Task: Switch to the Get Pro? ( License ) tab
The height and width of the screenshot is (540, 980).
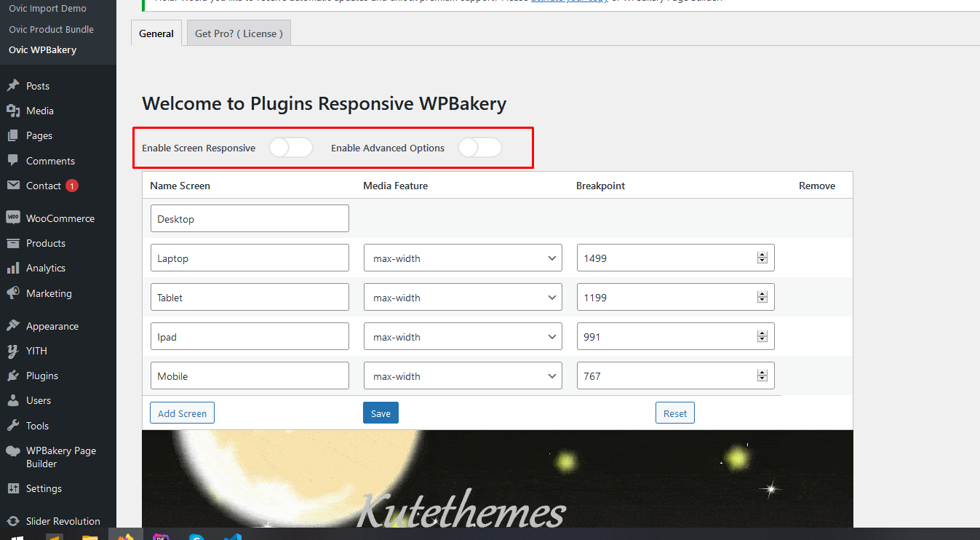Action: tap(239, 33)
